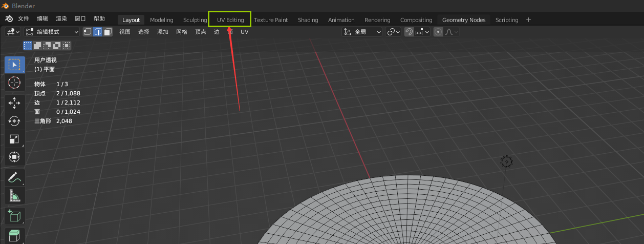Screen dimensions: 644x244
Task: Open the 帮助 menu
Action: [x=99, y=19]
